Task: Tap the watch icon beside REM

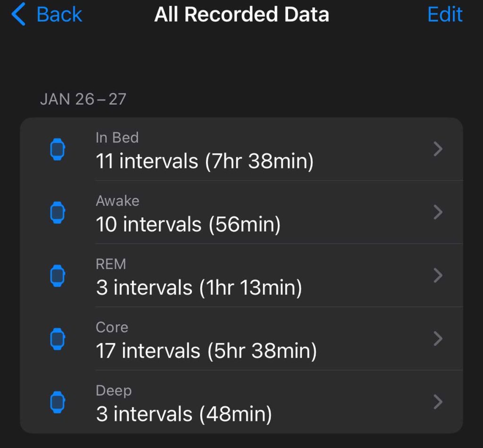Action: (x=58, y=276)
